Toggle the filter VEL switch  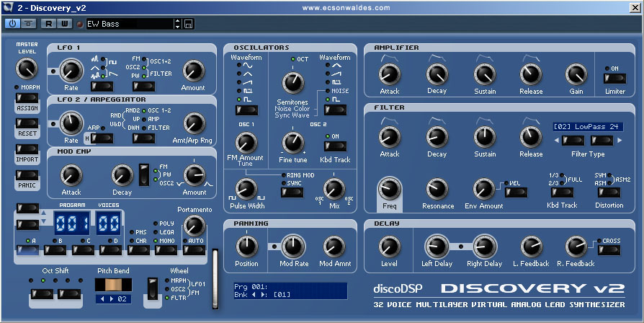[x=516, y=193]
